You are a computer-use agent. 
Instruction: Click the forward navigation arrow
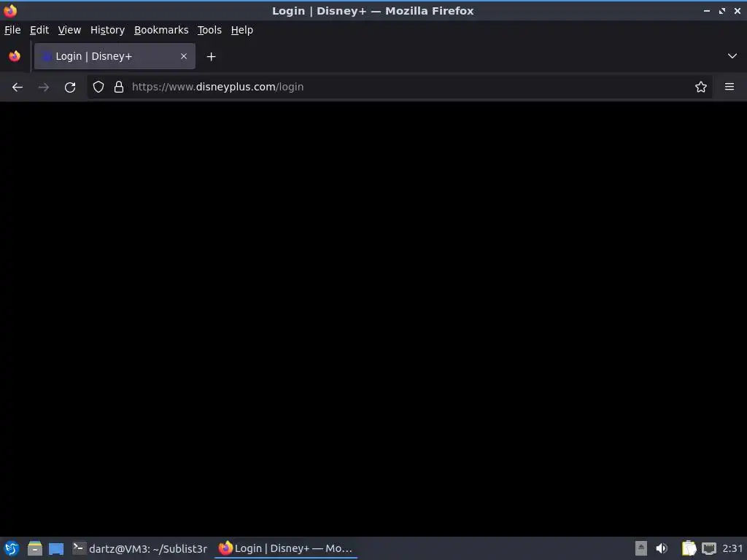[x=43, y=87]
